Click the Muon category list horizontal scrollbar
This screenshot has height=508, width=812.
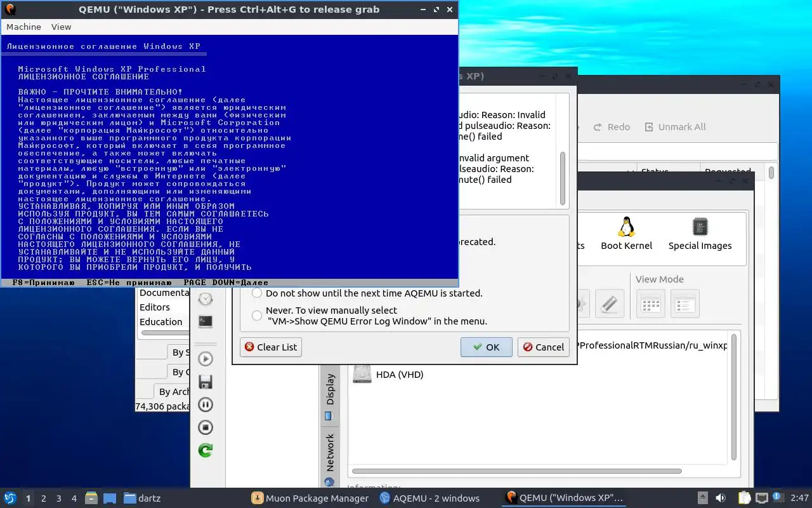point(164,333)
